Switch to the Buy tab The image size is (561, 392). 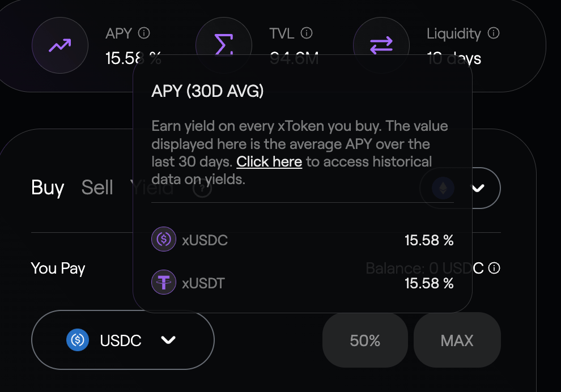[48, 188]
